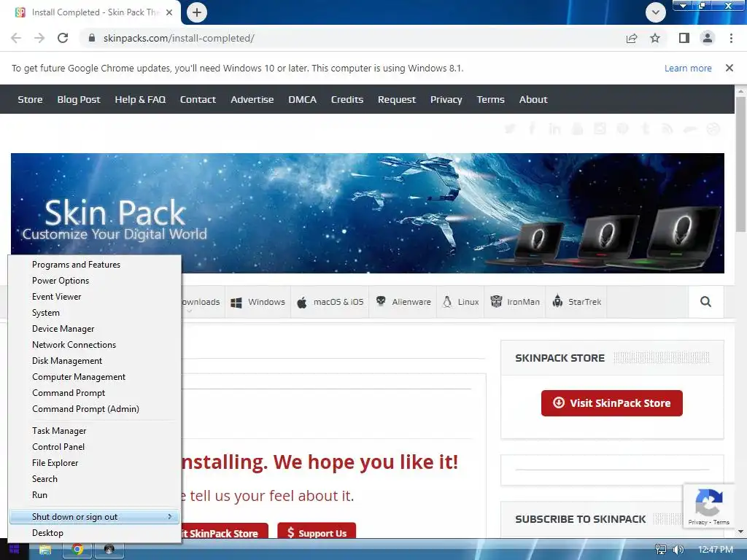747x560 pixels.
Task: Click the browser forward arrow
Action: coord(39,38)
